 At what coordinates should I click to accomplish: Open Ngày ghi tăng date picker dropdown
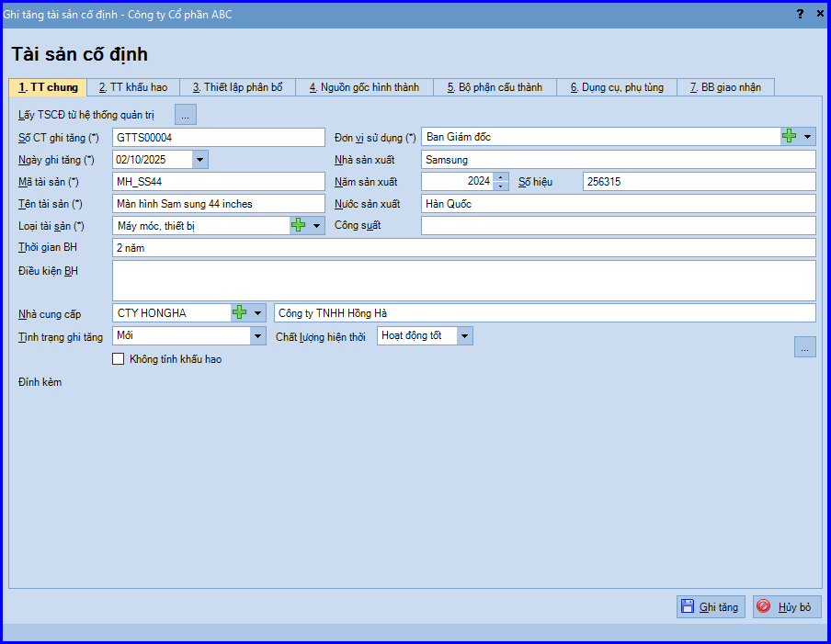tap(199, 160)
